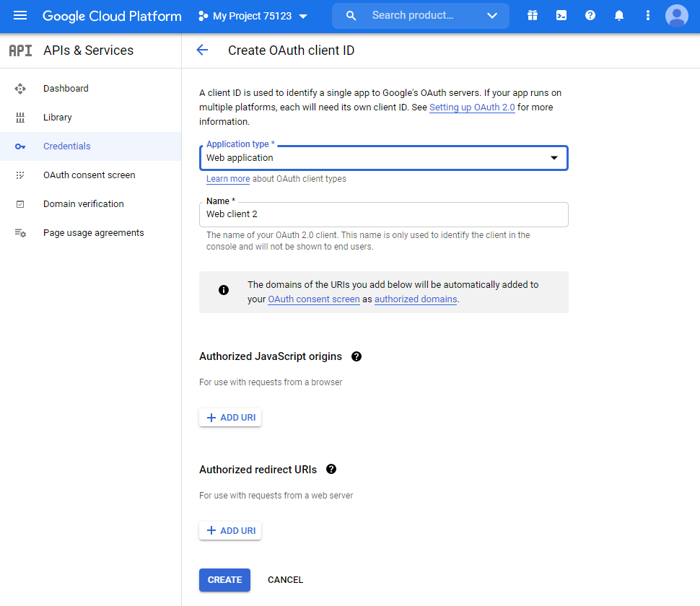
Task: Show help for Authorized redirect URIs
Action: click(x=331, y=469)
